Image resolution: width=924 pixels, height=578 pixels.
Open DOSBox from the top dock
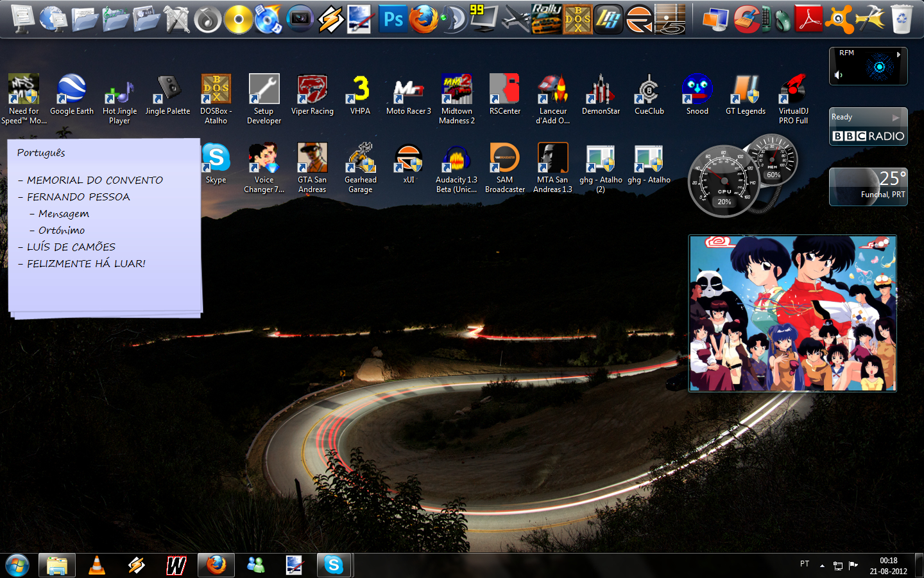click(x=577, y=19)
